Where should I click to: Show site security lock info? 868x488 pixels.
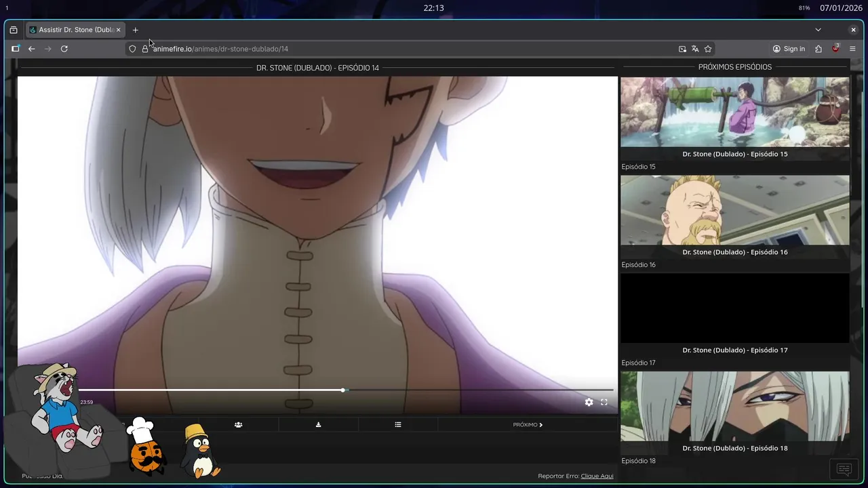[144, 49]
